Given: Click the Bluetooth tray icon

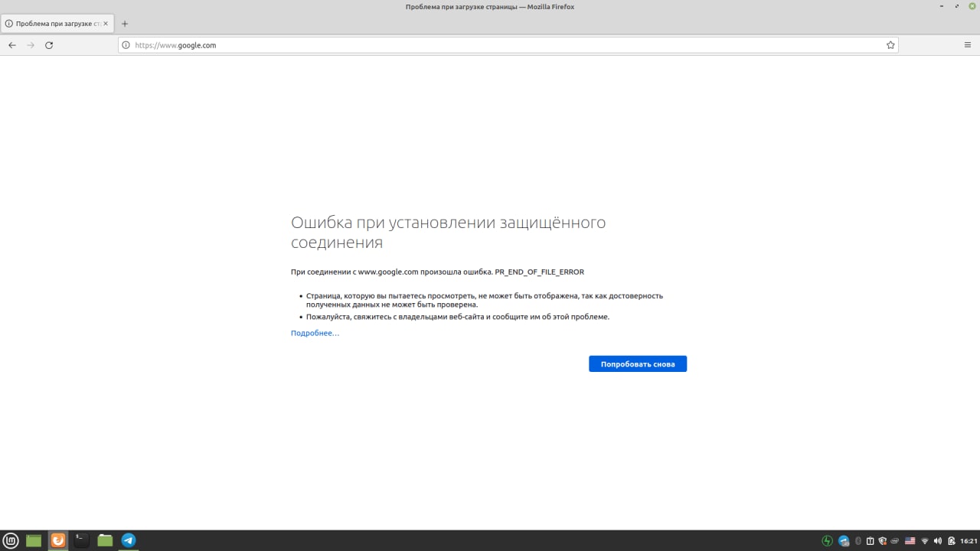Looking at the screenshot, I should (858, 541).
